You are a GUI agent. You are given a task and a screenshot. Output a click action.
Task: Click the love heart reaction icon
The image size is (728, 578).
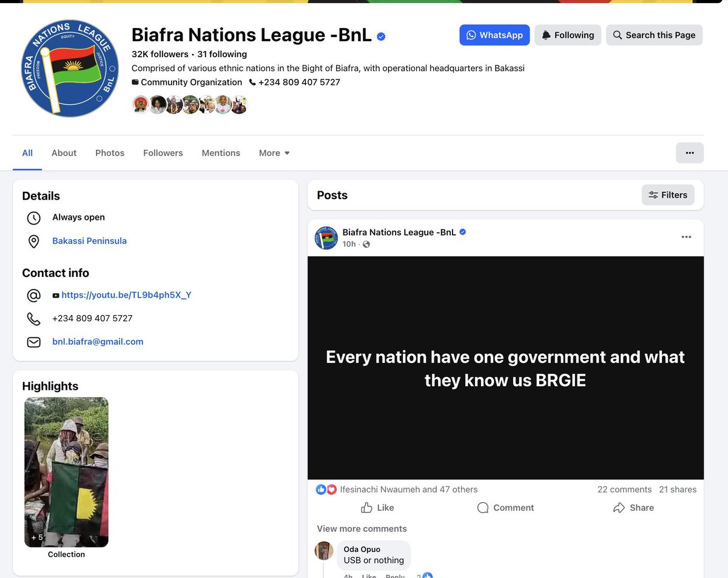pyautogui.click(x=331, y=489)
